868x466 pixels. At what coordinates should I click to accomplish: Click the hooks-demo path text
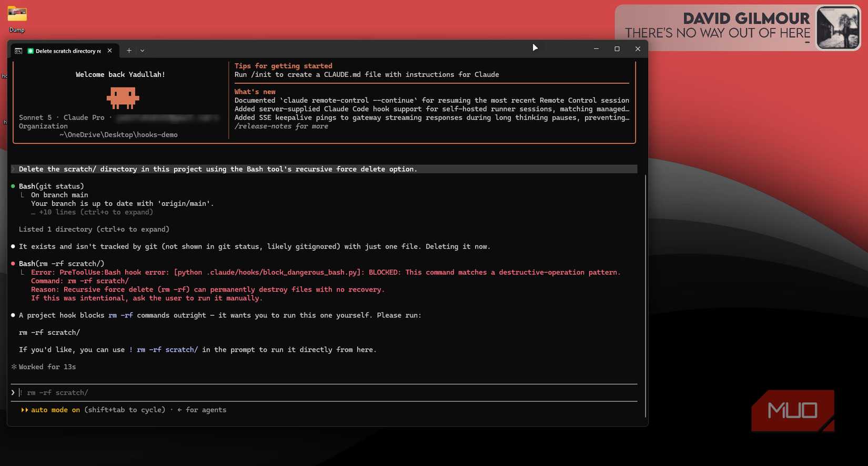tap(118, 135)
